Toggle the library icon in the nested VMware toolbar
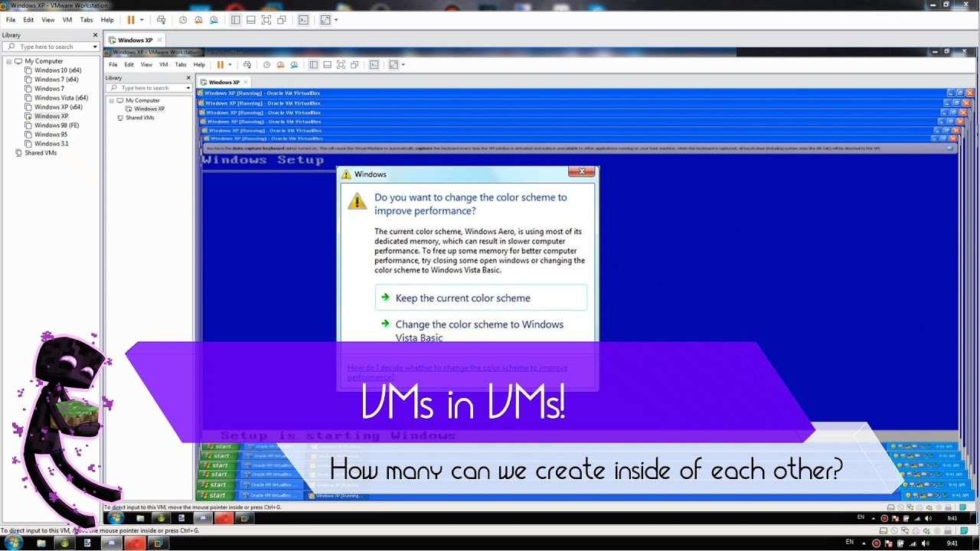980x551 pixels. [x=313, y=65]
